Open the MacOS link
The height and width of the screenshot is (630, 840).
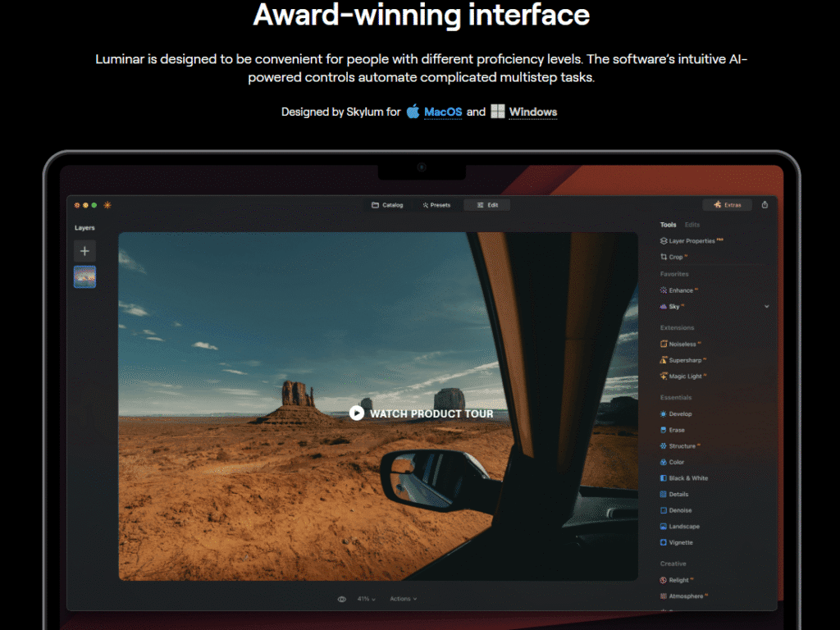pyautogui.click(x=442, y=112)
